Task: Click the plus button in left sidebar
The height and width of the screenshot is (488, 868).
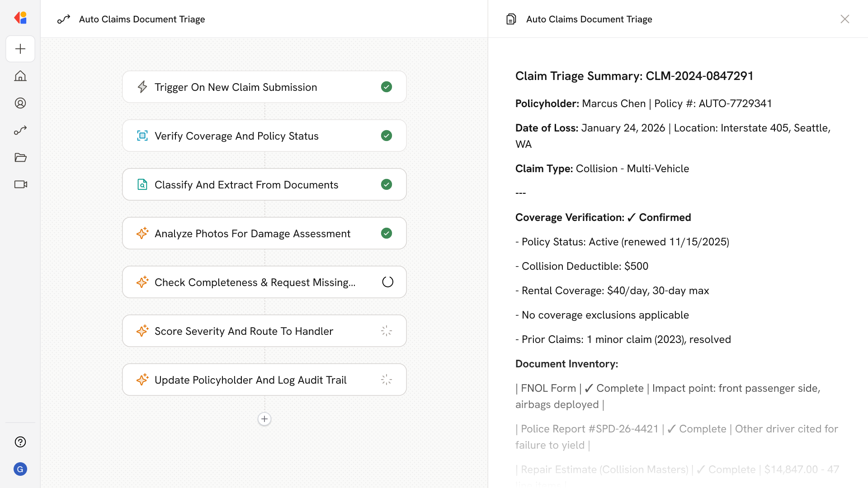Action: coord(20,49)
